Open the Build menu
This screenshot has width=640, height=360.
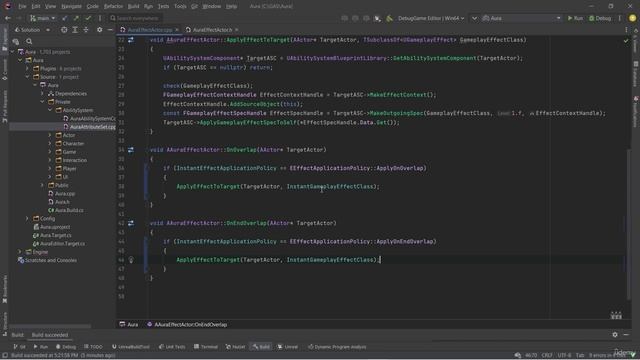point(133,6)
